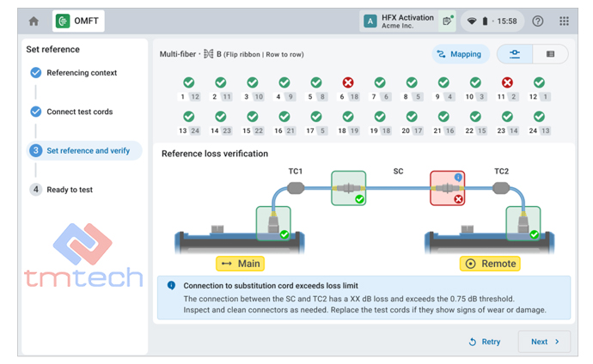Select the Remote unit label
This screenshot has width=593, height=364.
[x=490, y=264]
